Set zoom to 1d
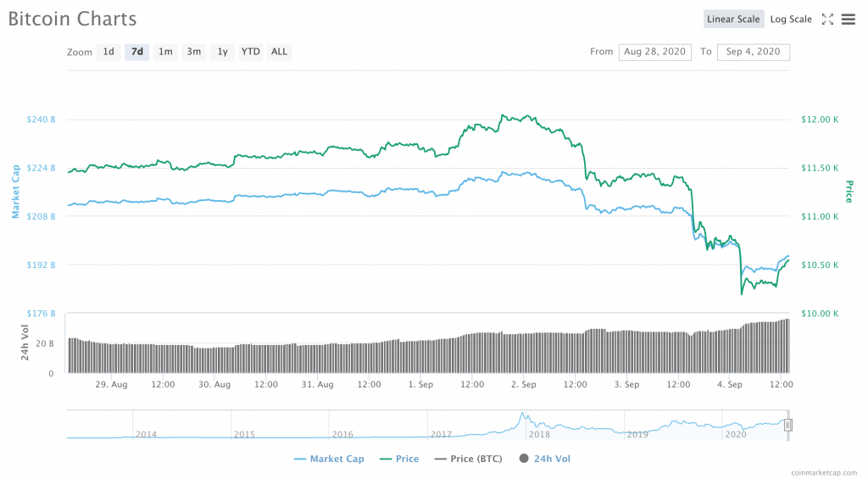This screenshot has height=479, width=868. [x=108, y=52]
